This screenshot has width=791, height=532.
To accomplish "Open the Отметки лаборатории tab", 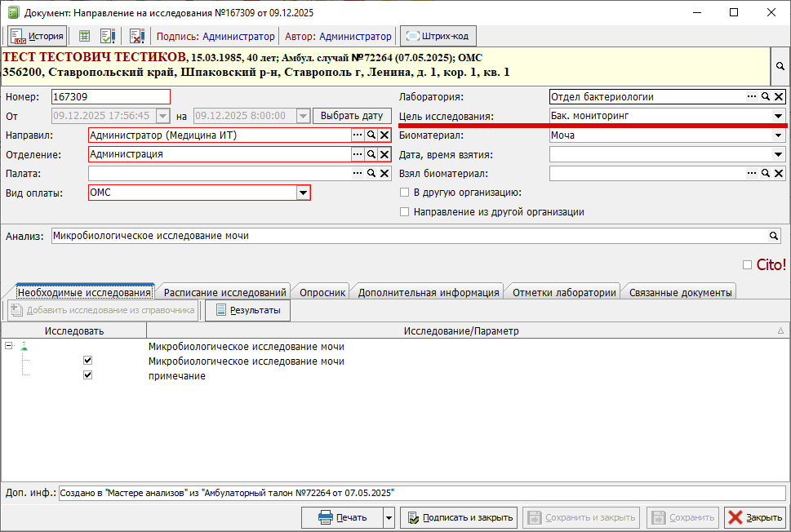I will click(563, 292).
